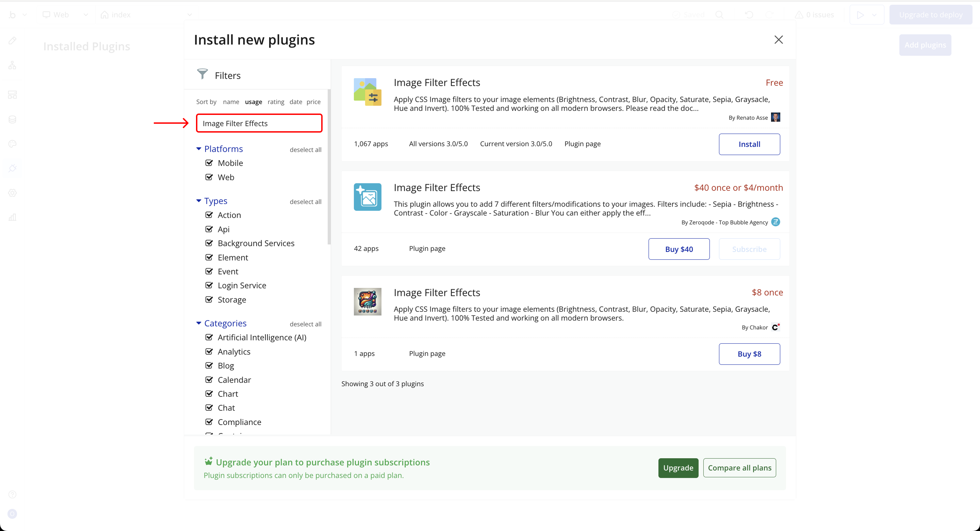980x531 pixels.
Task: Collapse the Categories filter section
Action: [199, 323]
